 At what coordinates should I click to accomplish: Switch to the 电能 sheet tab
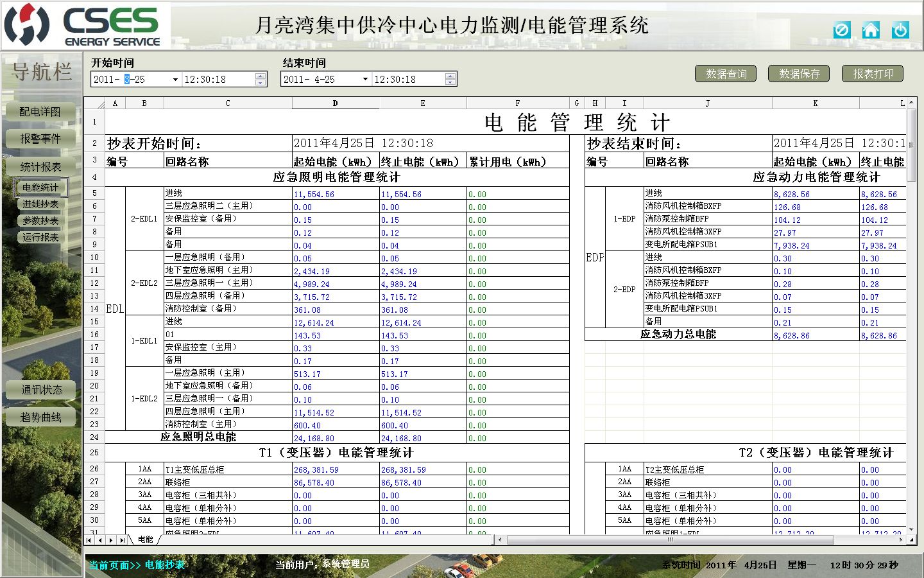146,540
